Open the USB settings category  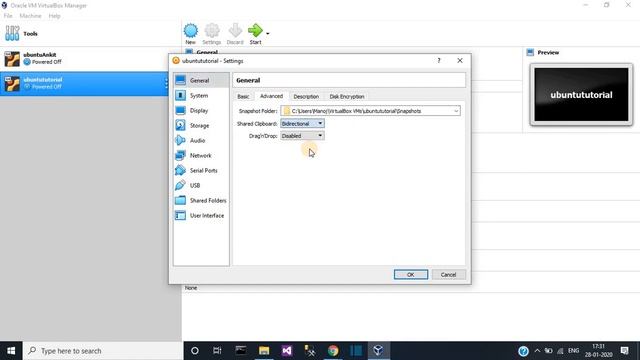tap(201, 185)
